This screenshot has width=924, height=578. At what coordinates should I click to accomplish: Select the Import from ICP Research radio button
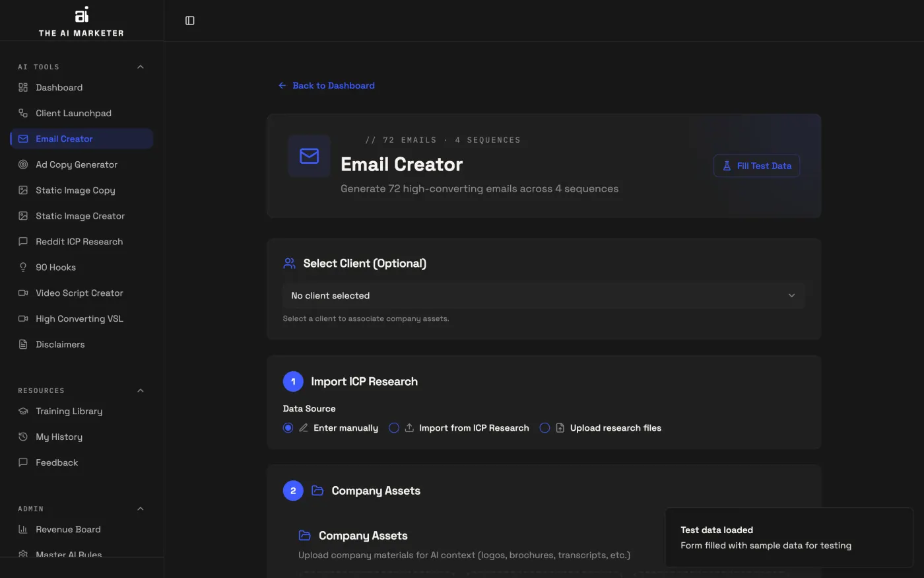point(394,428)
